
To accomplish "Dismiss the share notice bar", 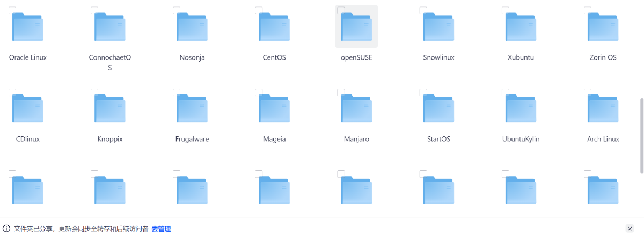I will coord(630,229).
